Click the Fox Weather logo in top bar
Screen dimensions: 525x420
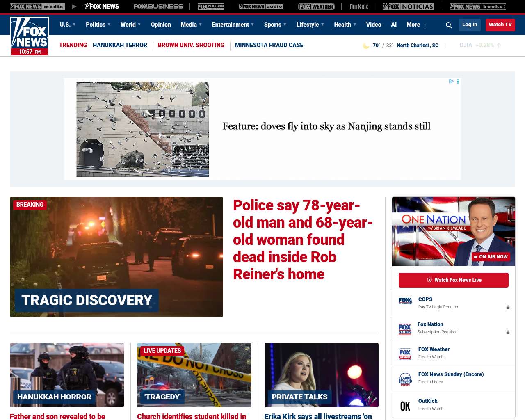click(316, 7)
